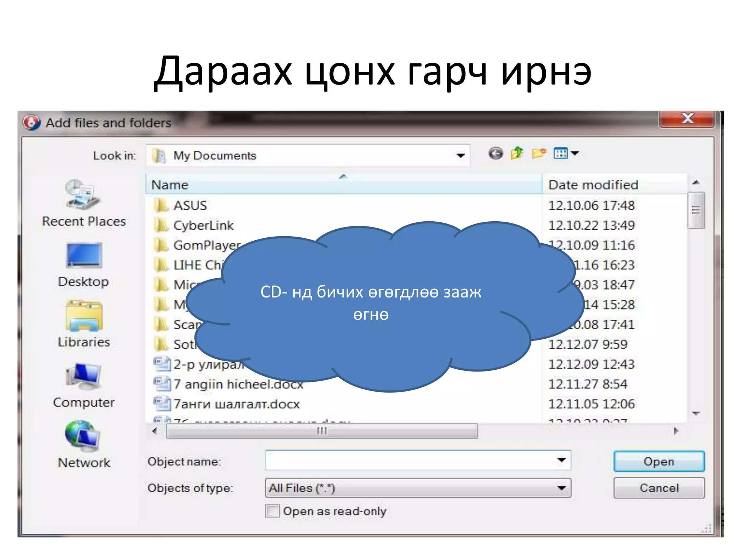Image resolution: width=747 pixels, height=560 pixels.
Task: Click the GomPlayer folder icon
Action: click(161, 245)
